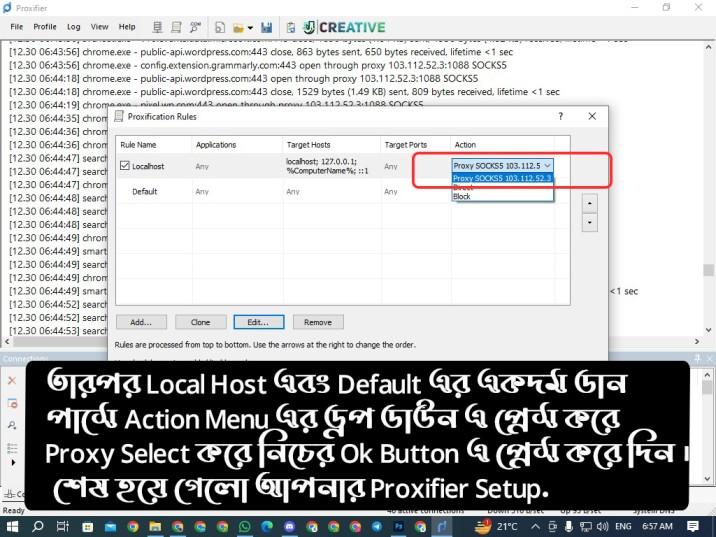
Task: Open profile folder icon in toolbar
Action: (x=238, y=28)
